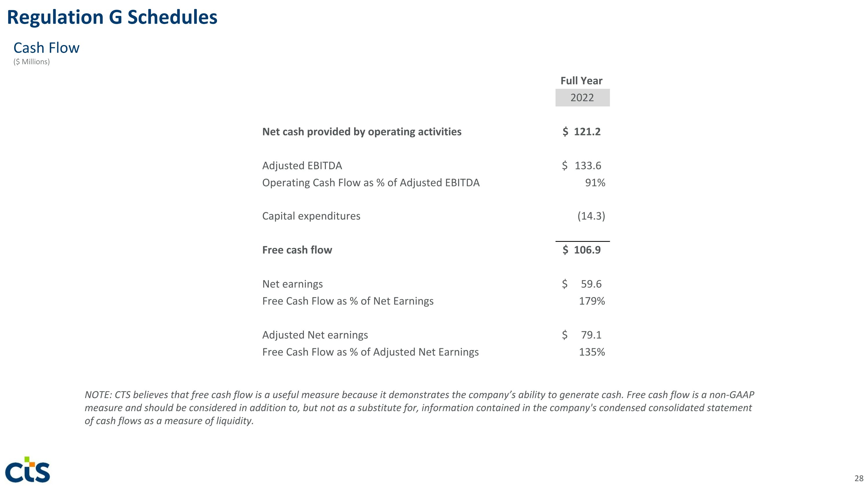
Task: Click the 91% operating cash flow percentage
Action: 595,183
